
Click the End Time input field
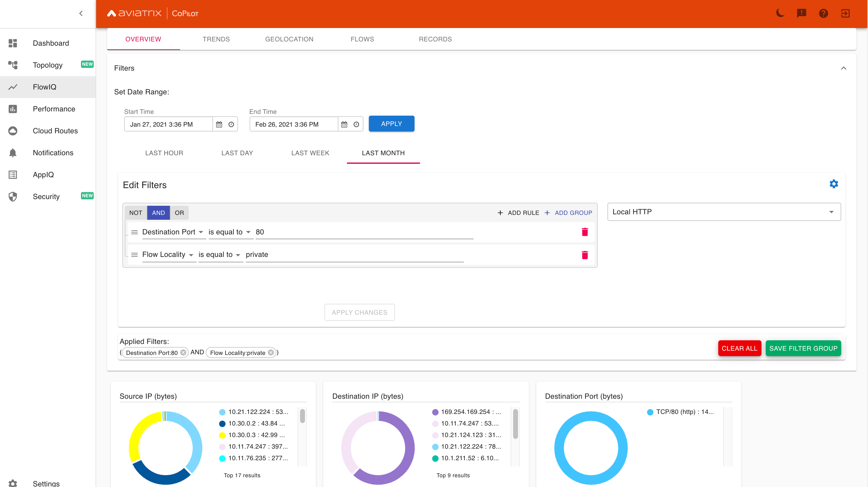pyautogui.click(x=294, y=124)
